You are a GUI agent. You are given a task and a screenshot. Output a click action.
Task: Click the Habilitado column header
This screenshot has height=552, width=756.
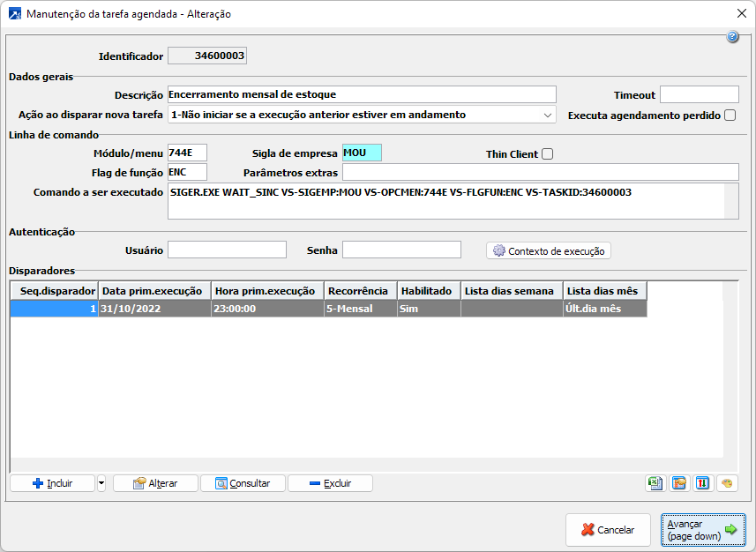[429, 291]
